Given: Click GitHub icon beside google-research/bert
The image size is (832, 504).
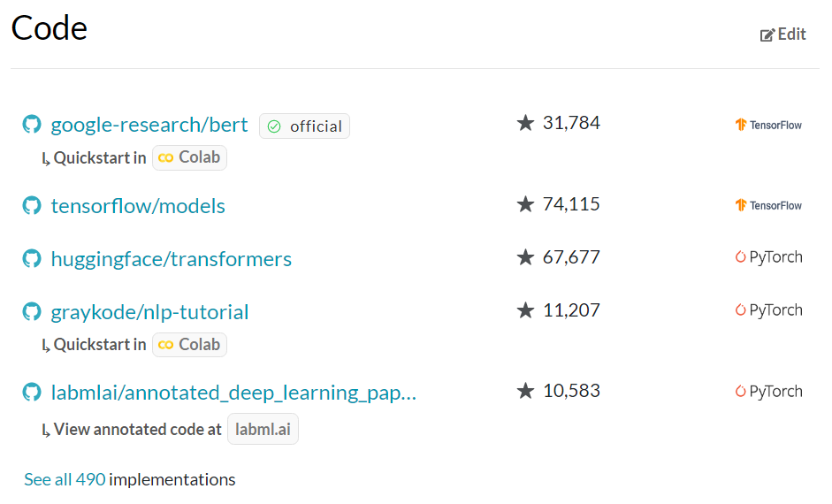Looking at the screenshot, I should click(32, 125).
